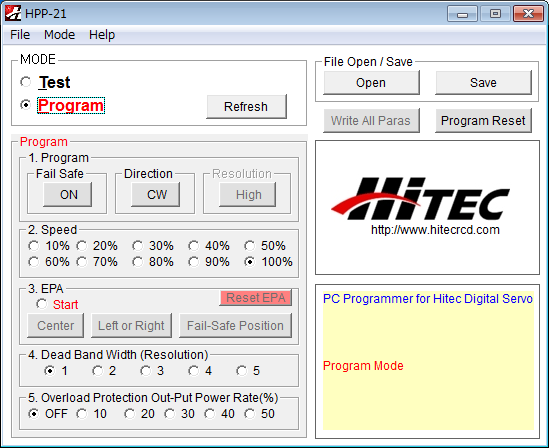549x448 pixels.
Task: Choose dead band width 5
Action: (x=242, y=371)
